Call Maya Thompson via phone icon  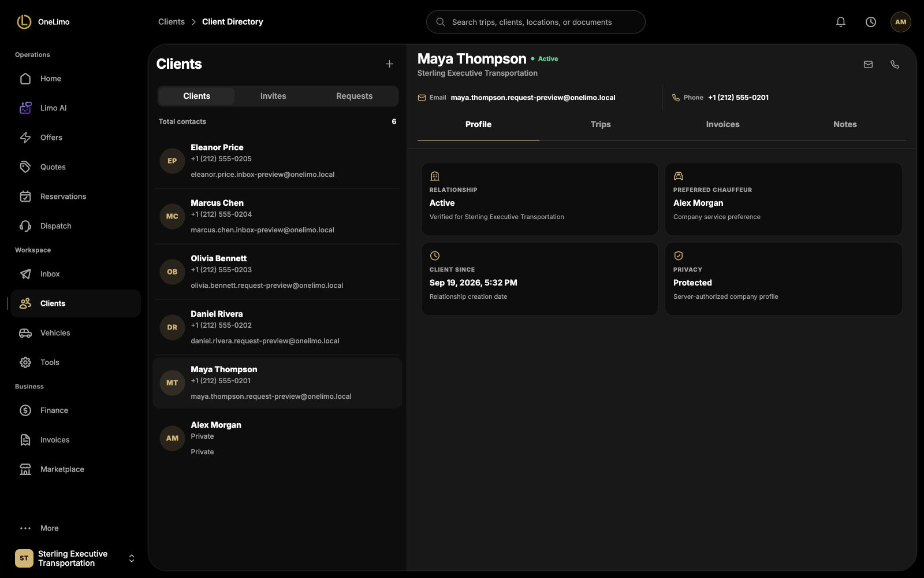(x=895, y=64)
